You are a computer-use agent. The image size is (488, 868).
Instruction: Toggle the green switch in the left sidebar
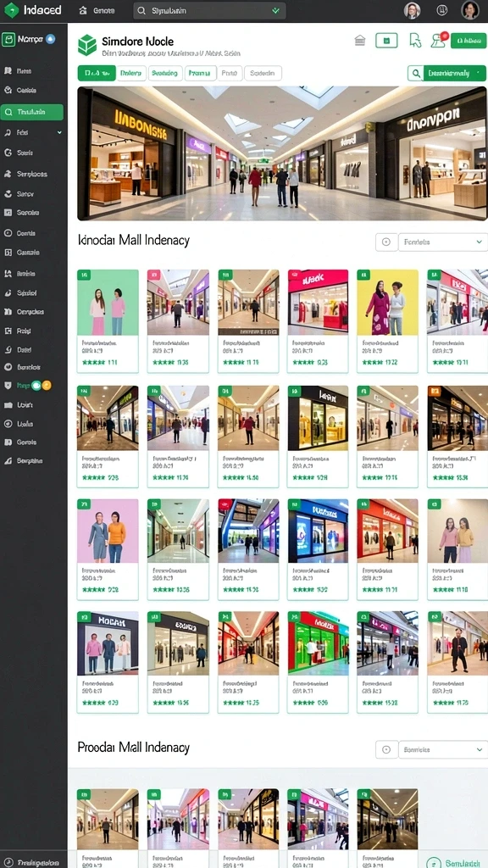pos(36,386)
